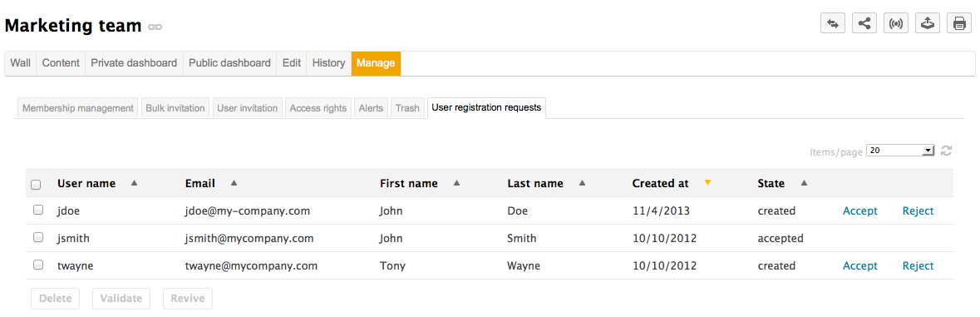Image resolution: width=980 pixels, height=317 pixels.
Task: Check the twayne row checkbox
Action: (38, 265)
